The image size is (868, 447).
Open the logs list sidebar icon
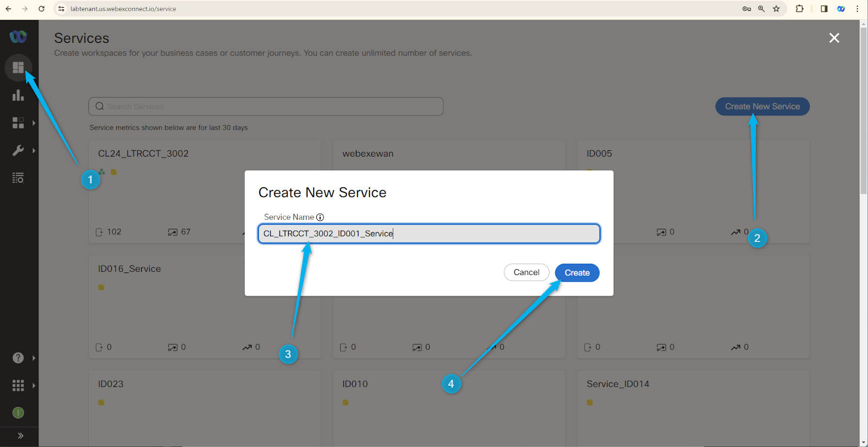click(x=18, y=178)
